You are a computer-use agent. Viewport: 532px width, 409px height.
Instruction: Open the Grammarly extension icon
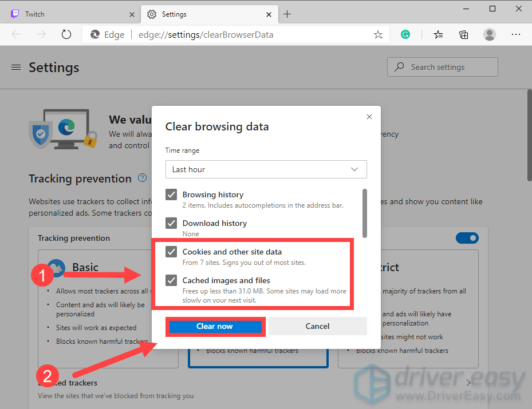click(405, 34)
